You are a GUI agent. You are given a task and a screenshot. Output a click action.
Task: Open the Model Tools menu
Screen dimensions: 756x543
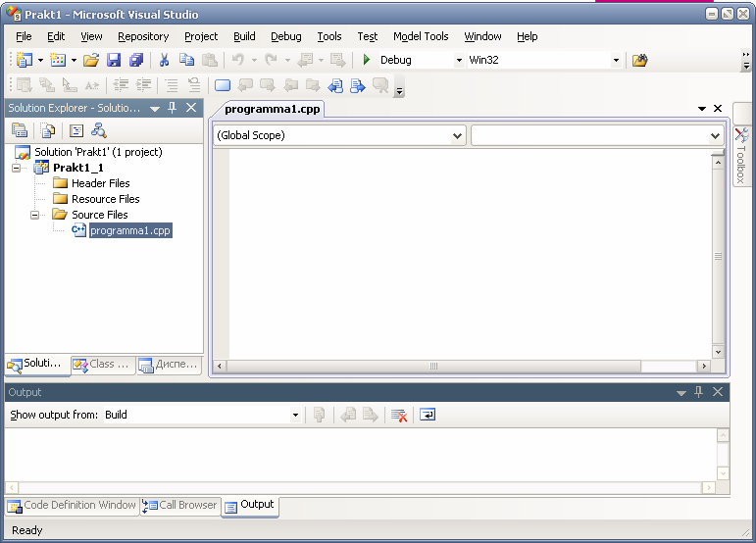point(421,36)
